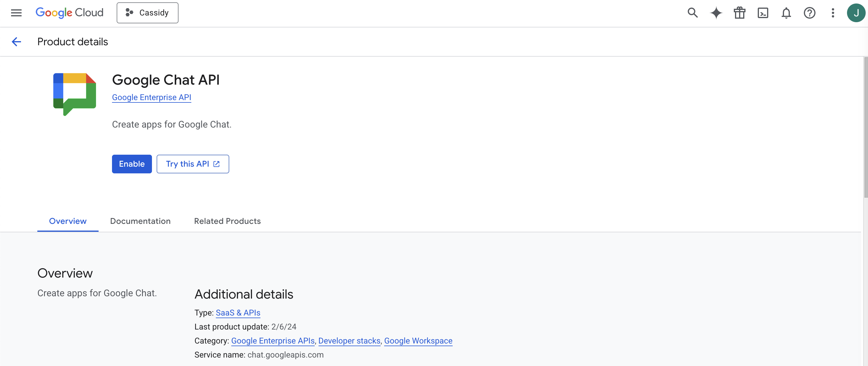The width and height of the screenshot is (868, 366).
Task: View free trial gift offers
Action: pos(739,13)
